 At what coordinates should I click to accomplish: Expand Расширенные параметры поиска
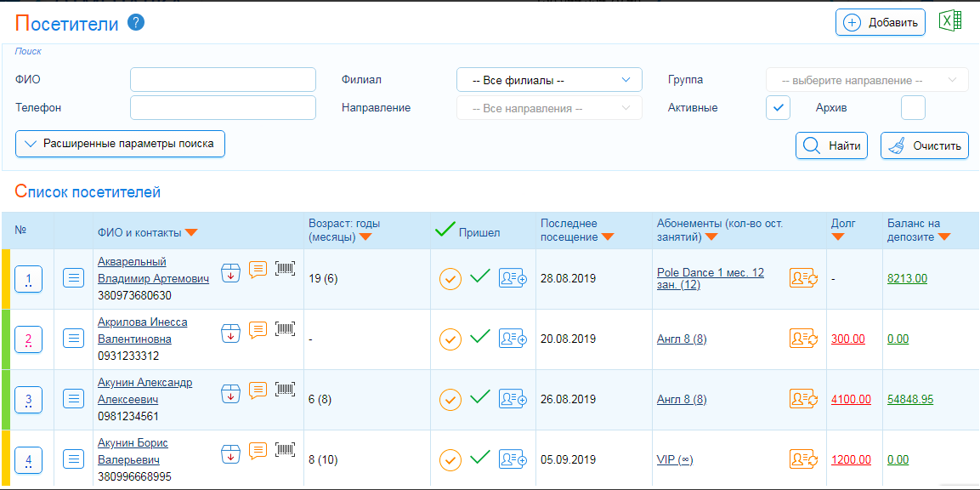120,144
